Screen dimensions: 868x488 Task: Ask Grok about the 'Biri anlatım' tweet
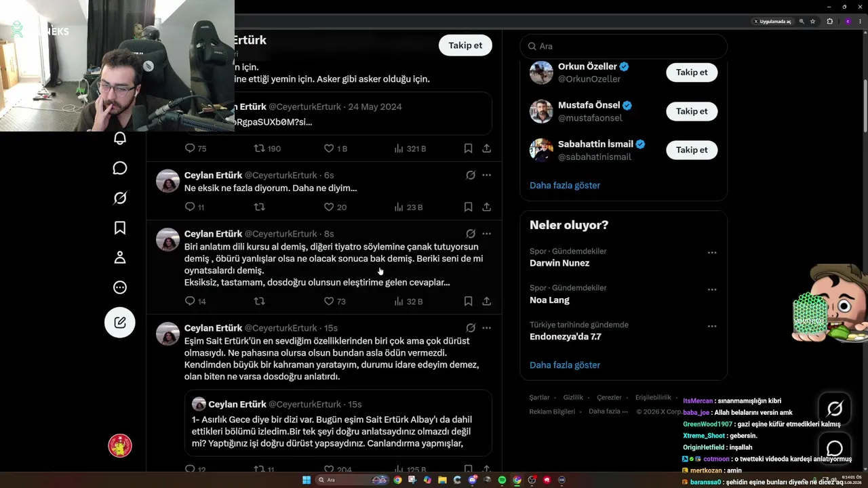(x=471, y=233)
